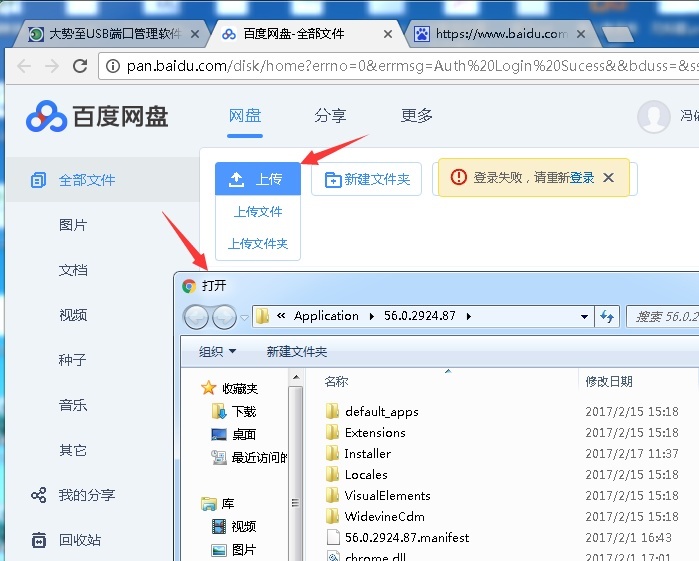Click the user avatar icon

(654, 116)
